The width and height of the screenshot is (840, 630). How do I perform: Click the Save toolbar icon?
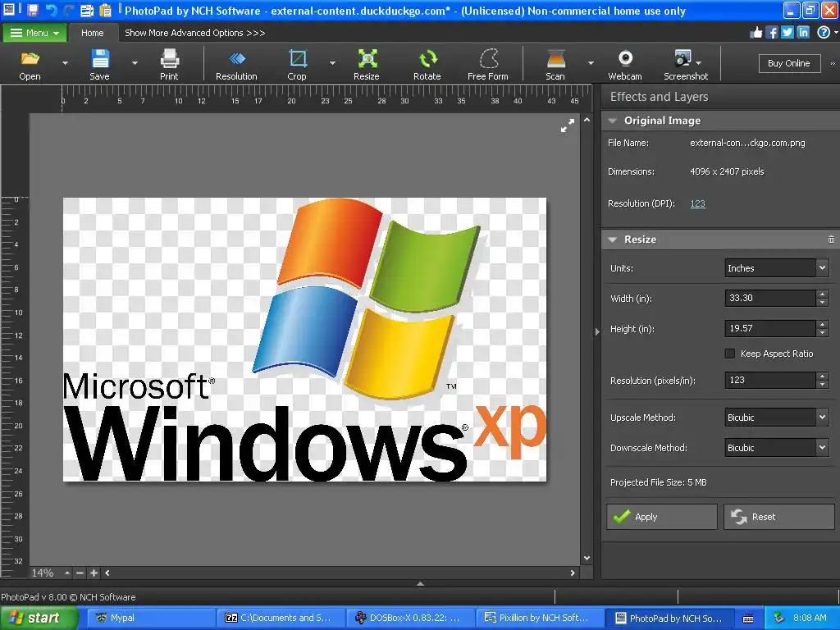(99, 64)
